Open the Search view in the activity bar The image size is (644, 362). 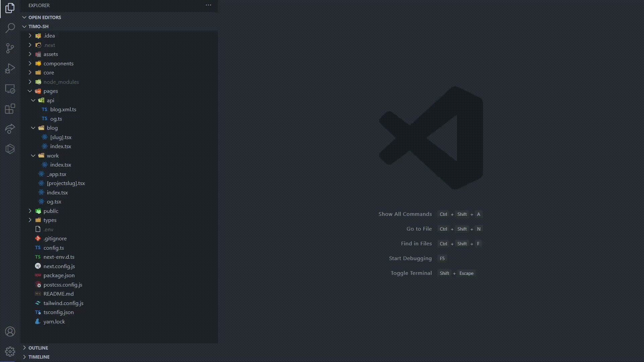click(10, 28)
